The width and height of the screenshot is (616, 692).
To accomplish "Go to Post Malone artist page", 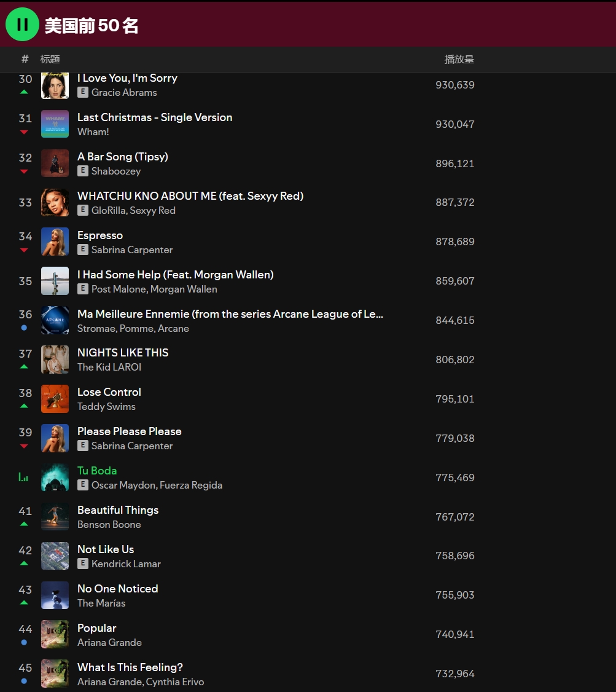I will [x=119, y=289].
